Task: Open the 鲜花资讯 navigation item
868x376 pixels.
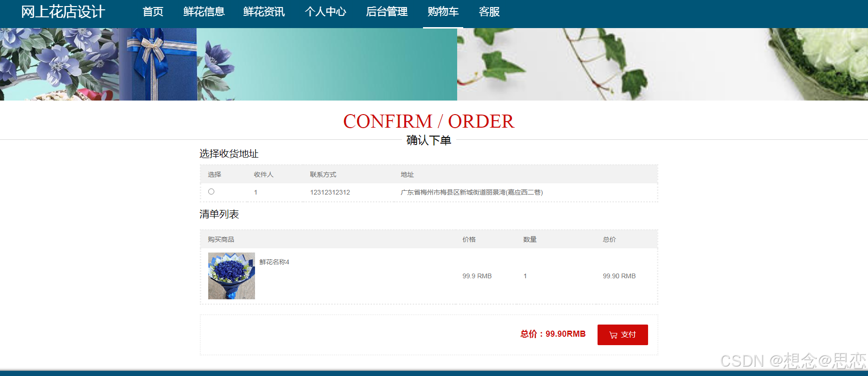Action: click(264, 12)
